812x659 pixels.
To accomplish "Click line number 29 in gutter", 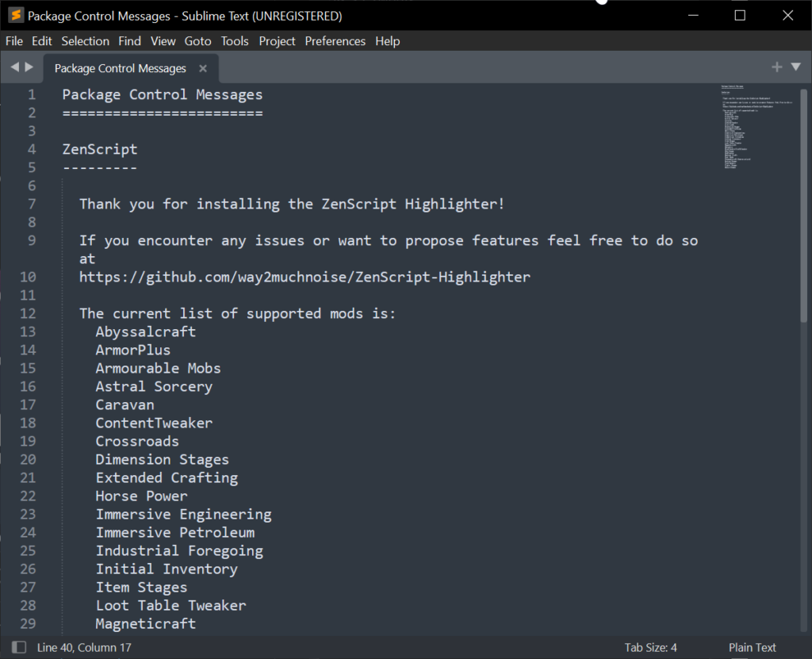I will 28,623.
